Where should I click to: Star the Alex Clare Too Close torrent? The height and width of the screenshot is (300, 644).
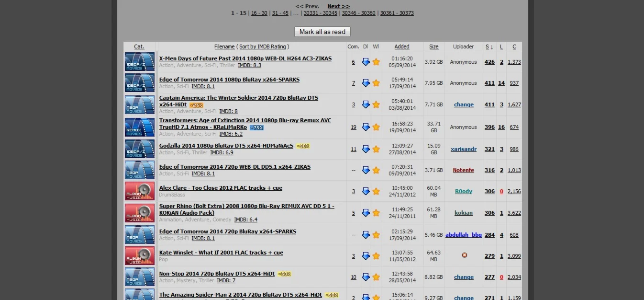[376, 191]
